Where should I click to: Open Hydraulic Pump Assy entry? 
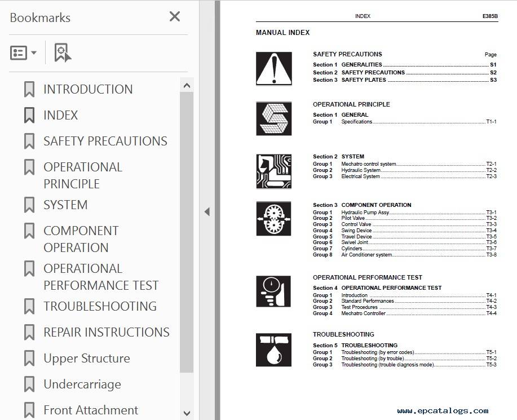(x=405, y=213)
